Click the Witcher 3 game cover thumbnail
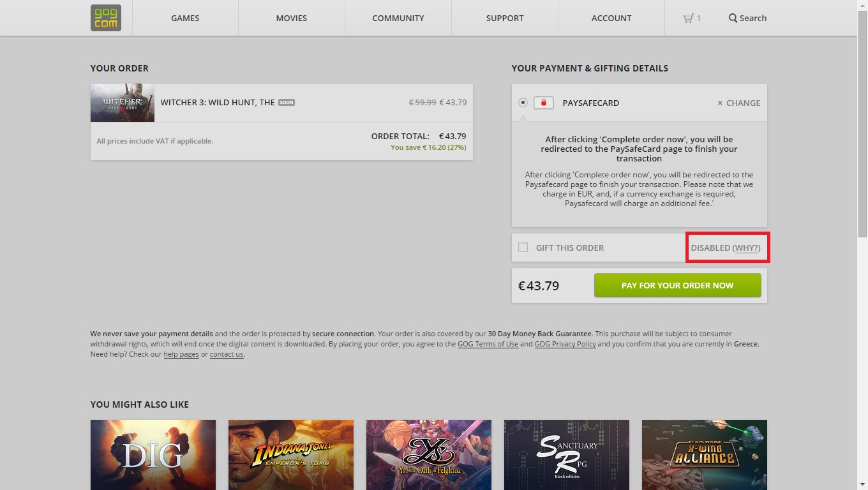This screenshot has height=490, width=868. tap(123, 103)
